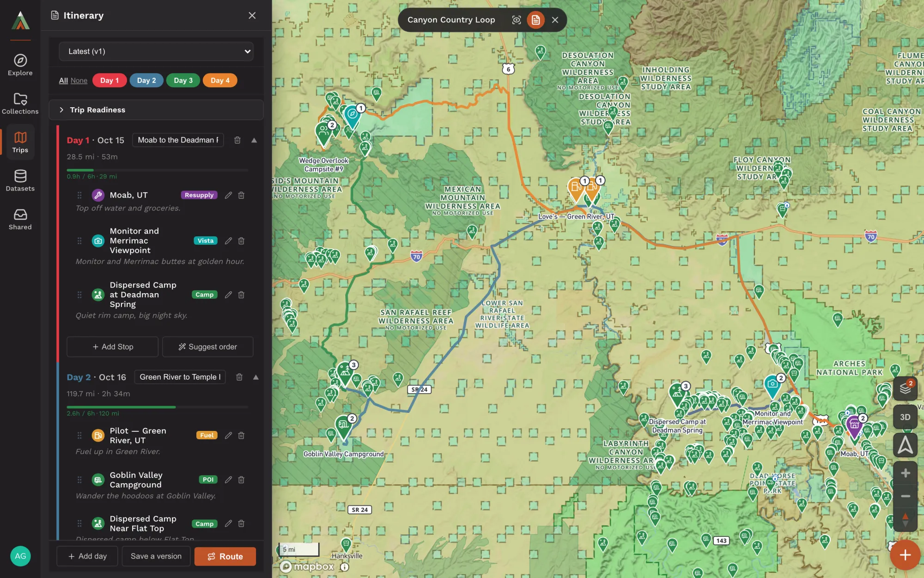Edit the Monitor and Merrimac Viewpoint stop
This screenshot has width=924, height=578.
228,240
